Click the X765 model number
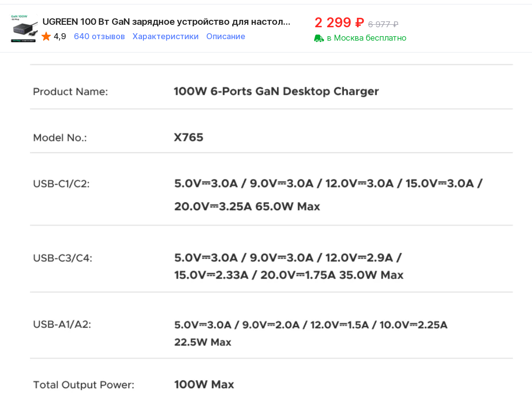 (x=189, y=137)
